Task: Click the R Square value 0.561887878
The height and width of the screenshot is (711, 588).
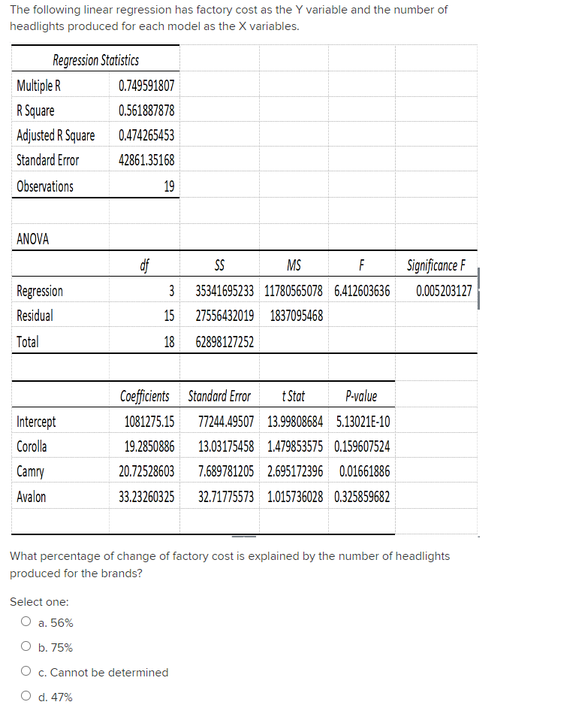Action: 147,110
